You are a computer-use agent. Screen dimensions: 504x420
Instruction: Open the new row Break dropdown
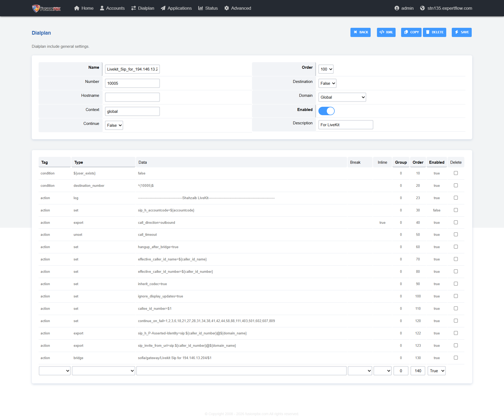pos(360,371)
